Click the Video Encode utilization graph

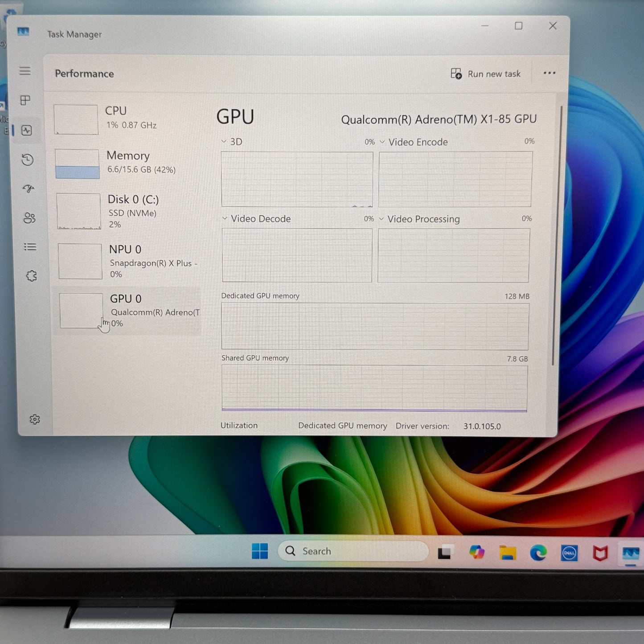[x=455, y=179]
